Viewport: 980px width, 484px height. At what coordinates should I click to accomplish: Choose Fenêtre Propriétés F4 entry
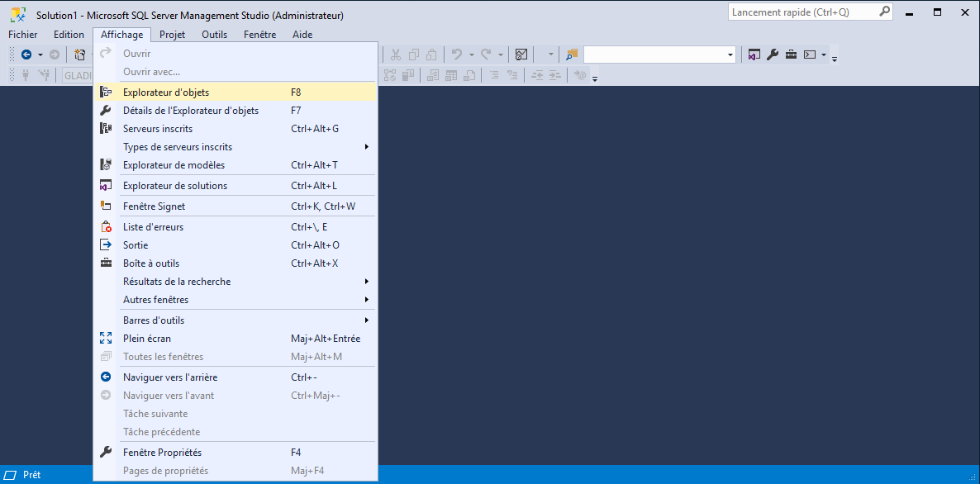(x=235, y=452)
